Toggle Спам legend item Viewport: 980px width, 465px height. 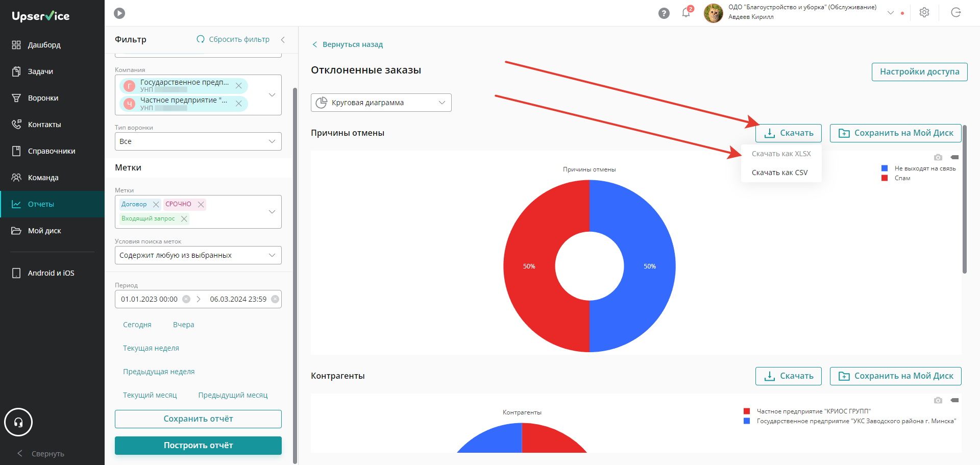click(x=896, y=178)
